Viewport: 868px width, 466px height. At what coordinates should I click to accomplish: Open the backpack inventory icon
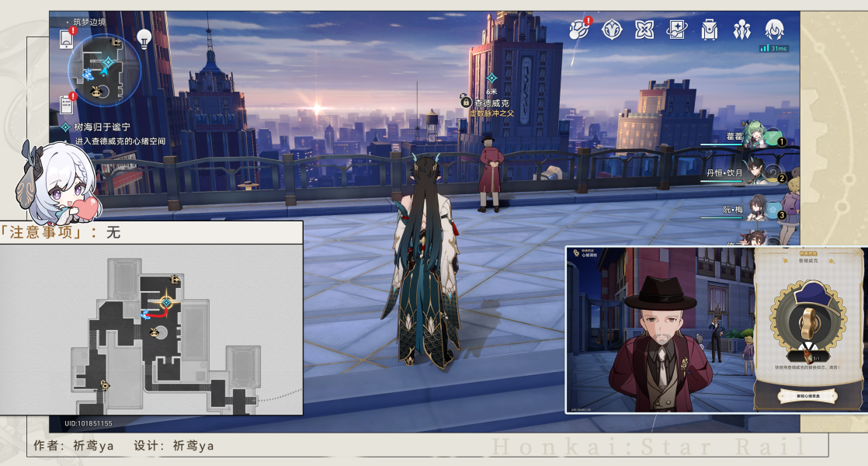(x=709, y=30)
